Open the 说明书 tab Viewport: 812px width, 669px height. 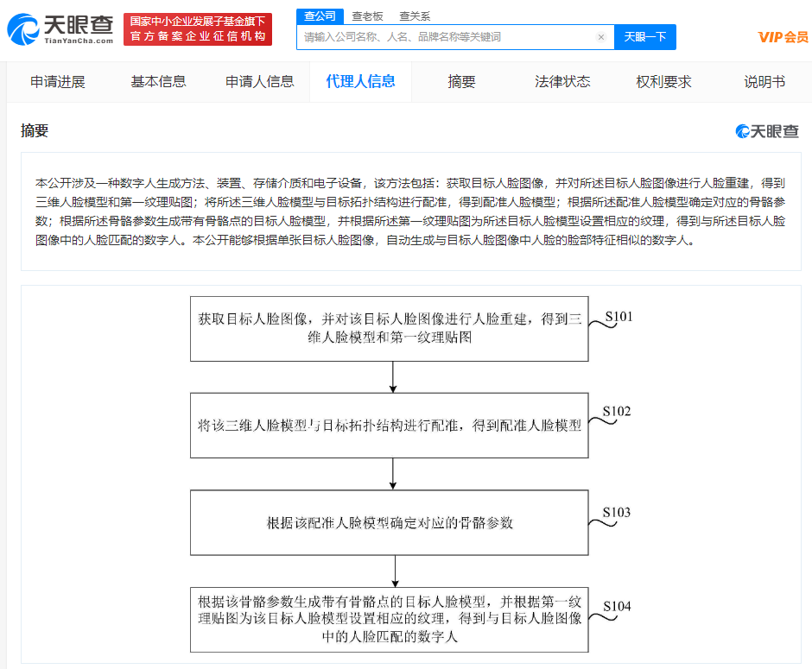764,82
